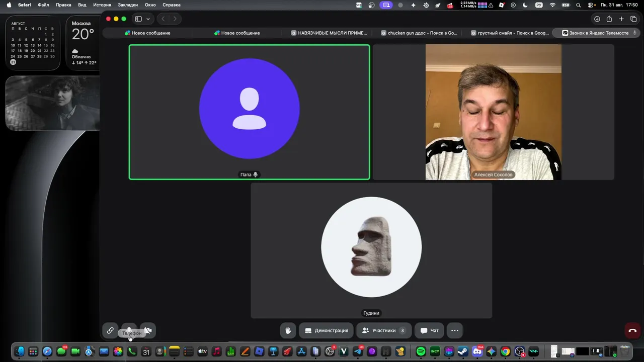This screenshot has height=362, width=644.
Task: Toggle the Safari sidebar
Action: click(x=138, y=19)
